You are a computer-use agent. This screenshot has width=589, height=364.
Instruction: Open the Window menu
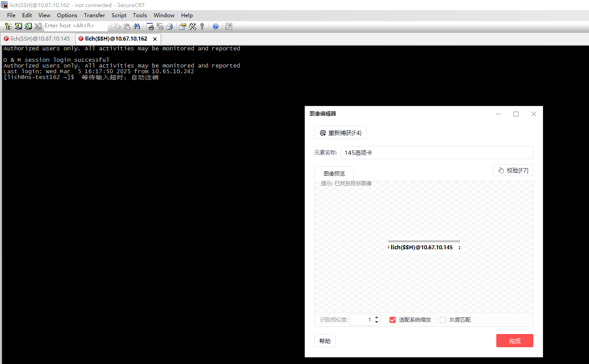coord(164,15)
